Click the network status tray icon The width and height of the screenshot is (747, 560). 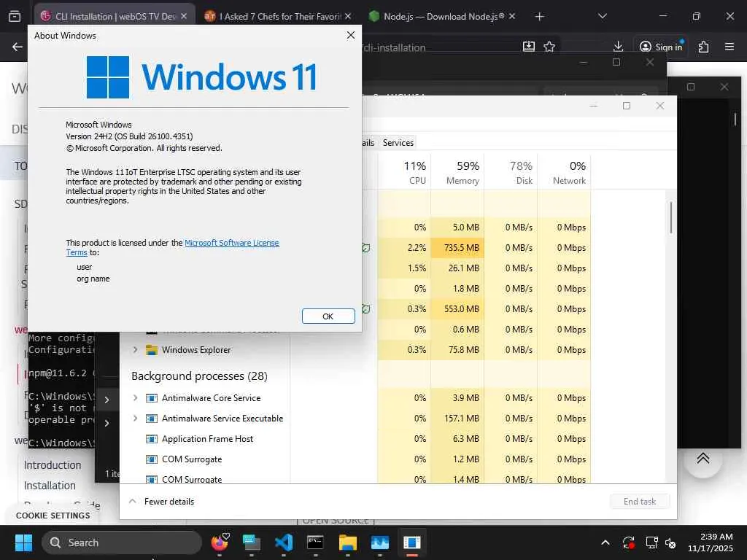651,542
